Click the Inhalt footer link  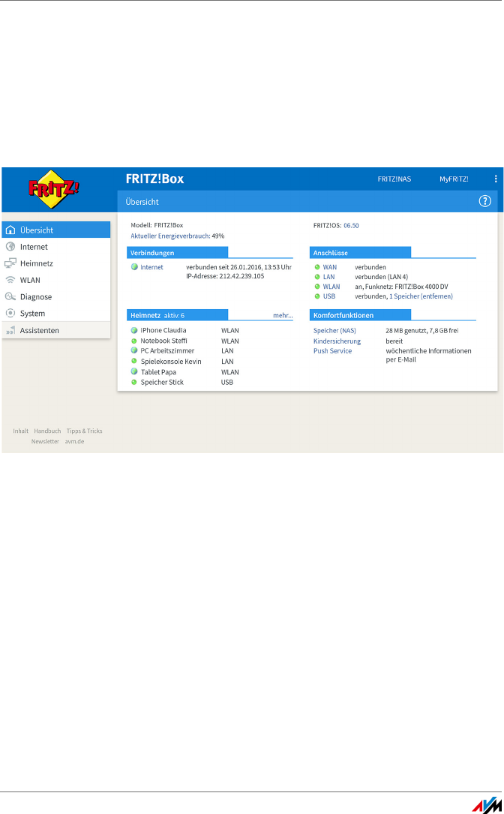click(21, 431)
